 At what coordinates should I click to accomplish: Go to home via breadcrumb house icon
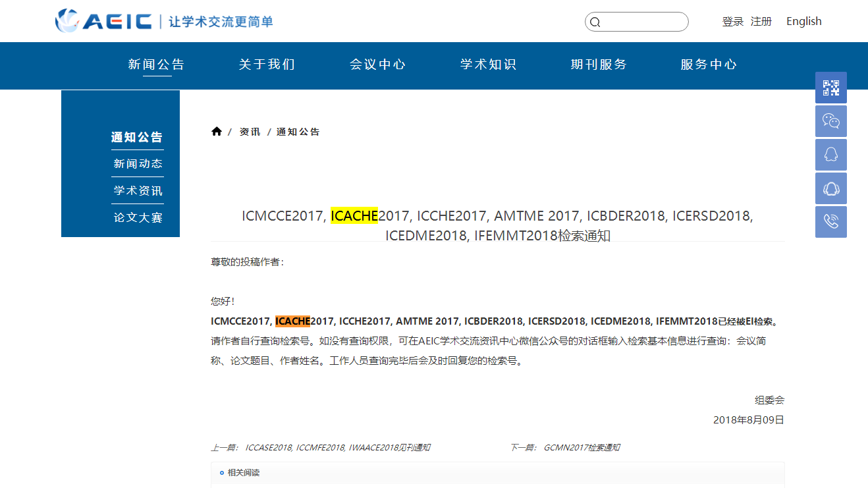(217, 132)
